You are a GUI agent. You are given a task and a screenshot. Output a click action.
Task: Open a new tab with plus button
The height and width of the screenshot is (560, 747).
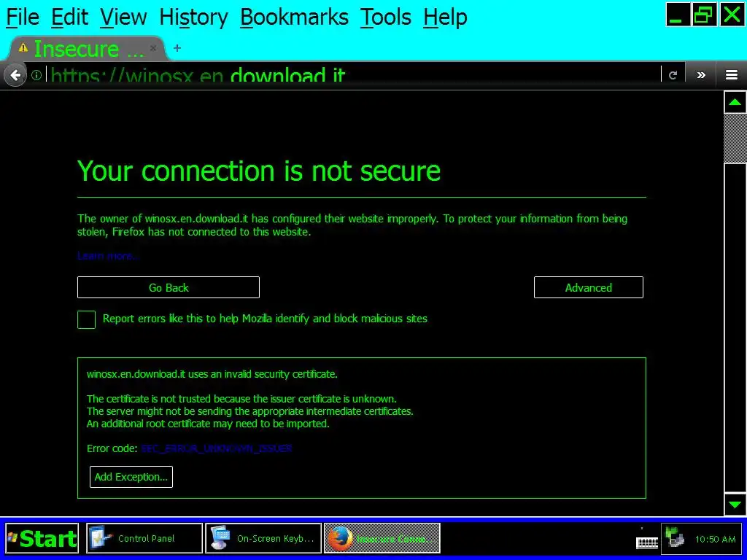click(177, 48)
